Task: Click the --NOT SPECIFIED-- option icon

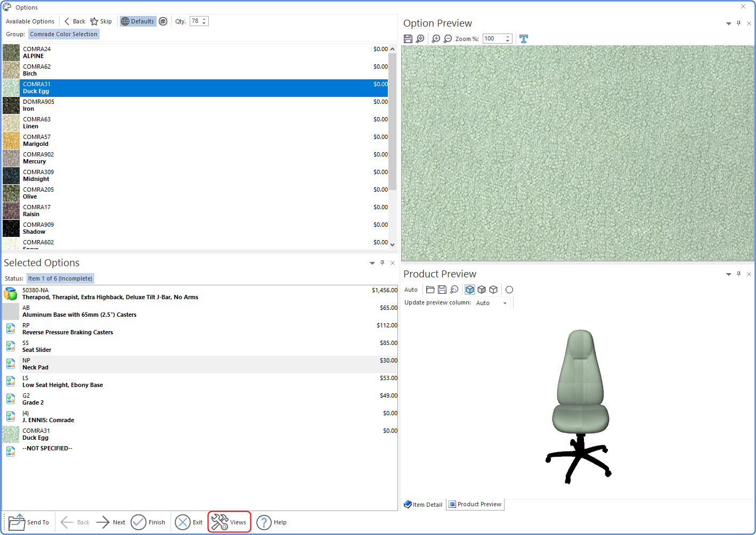Action: tap(11, 451)
